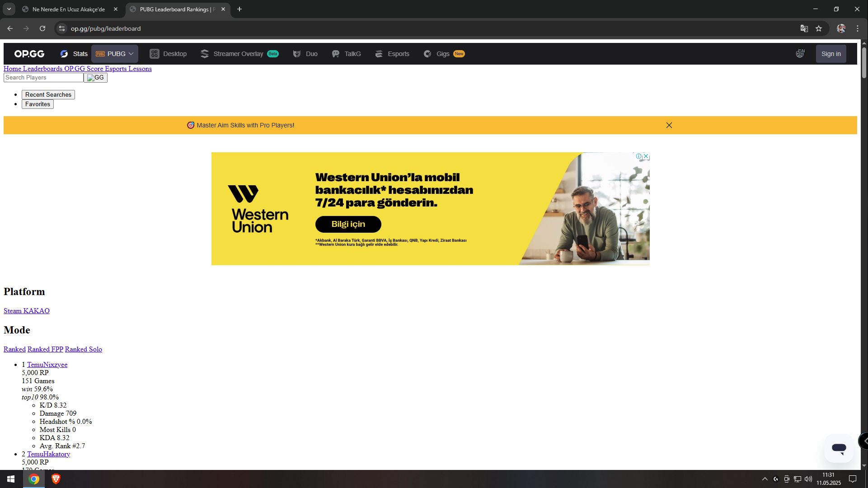Click browser forward arrow
This screenshot has height=488, width=868.
pos(26,28)
